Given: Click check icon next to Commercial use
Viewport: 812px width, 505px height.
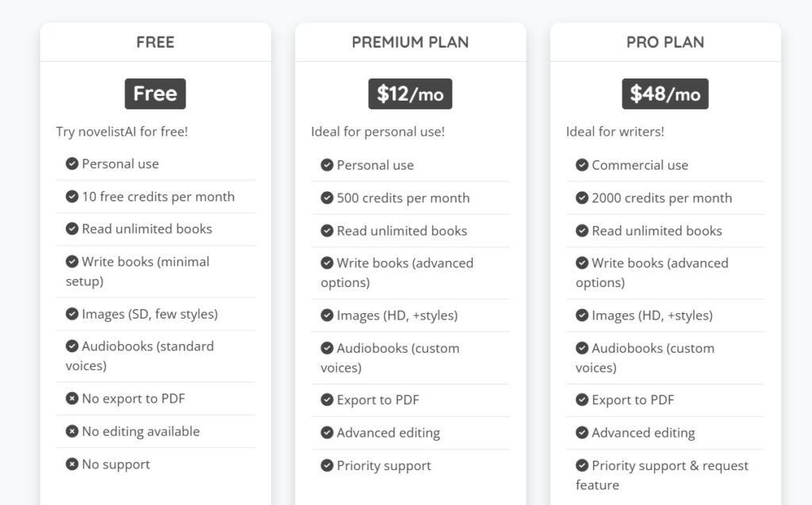Looking at the screenshot, I should pos(582,165).
